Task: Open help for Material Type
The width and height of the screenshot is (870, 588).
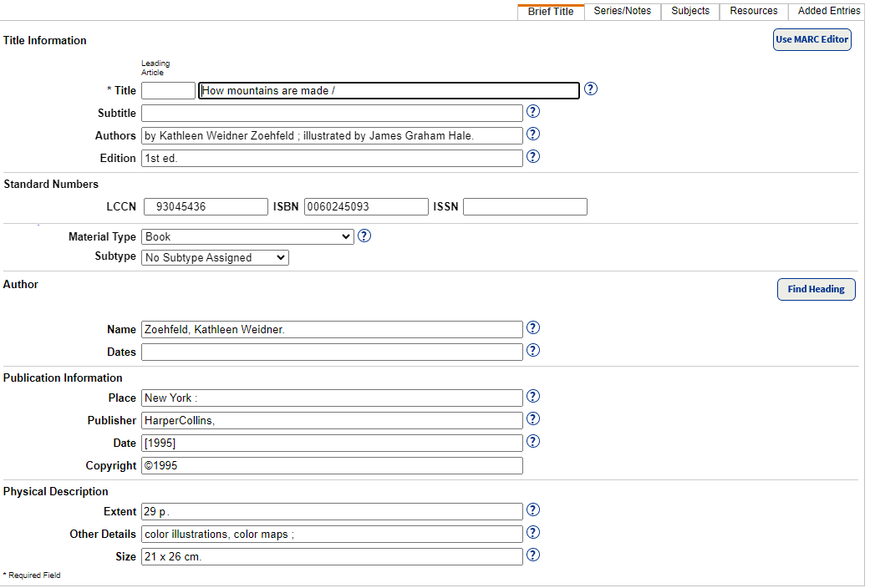Action: coord(364,236)
